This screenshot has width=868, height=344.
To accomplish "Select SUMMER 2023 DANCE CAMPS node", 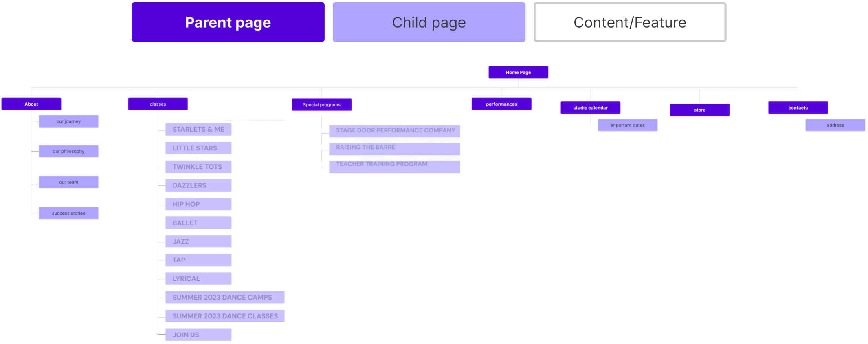I will (x=224, y=297).
